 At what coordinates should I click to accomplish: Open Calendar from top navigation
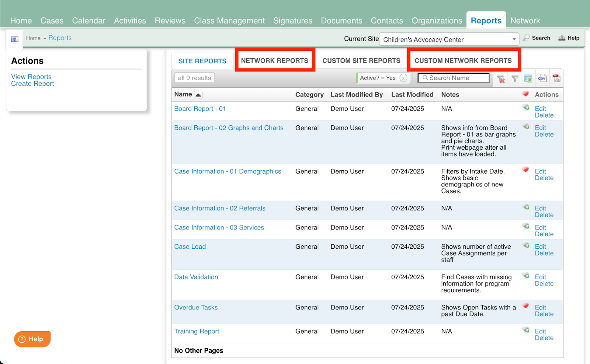89,21
